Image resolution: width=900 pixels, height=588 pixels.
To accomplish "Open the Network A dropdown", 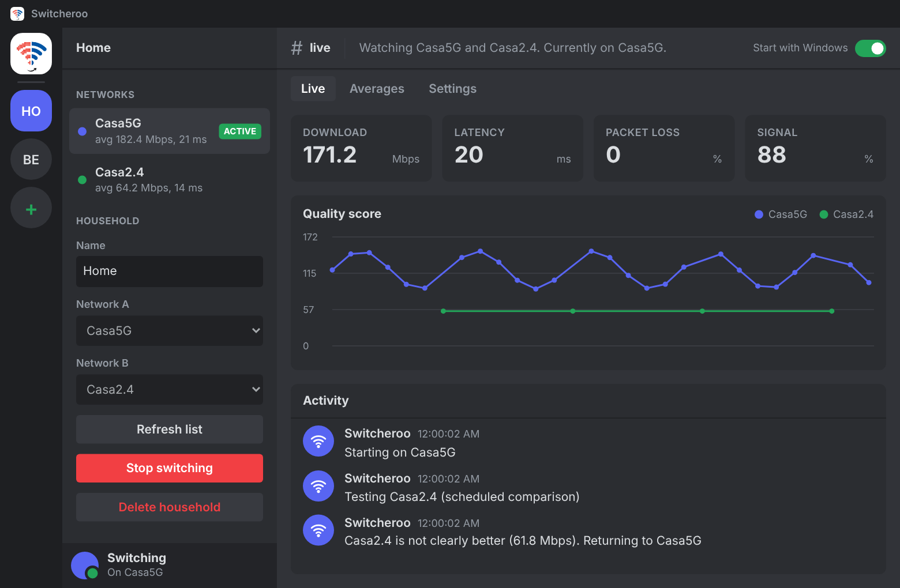I will point(170,331).
